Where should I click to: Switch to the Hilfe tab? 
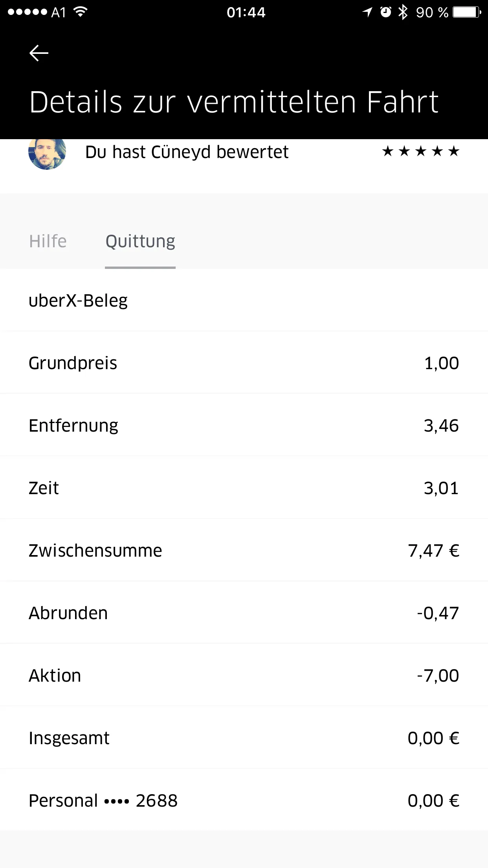(x=48, y=241)
